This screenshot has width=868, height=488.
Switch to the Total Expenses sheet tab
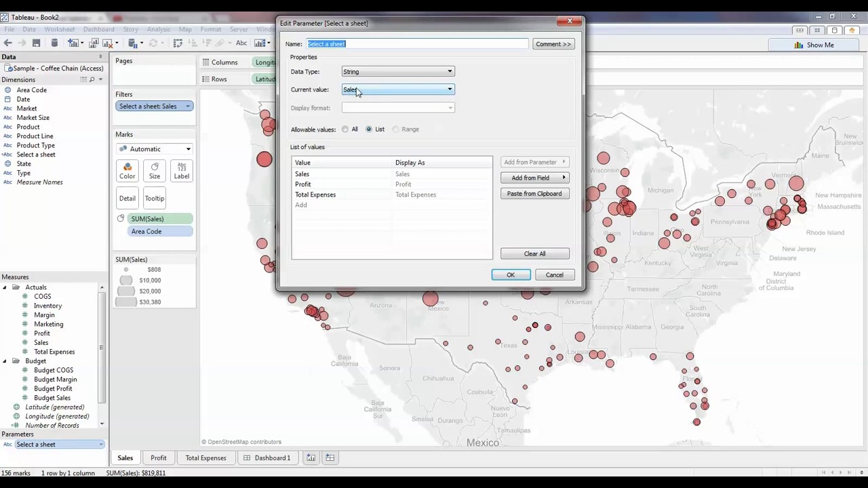206,458
